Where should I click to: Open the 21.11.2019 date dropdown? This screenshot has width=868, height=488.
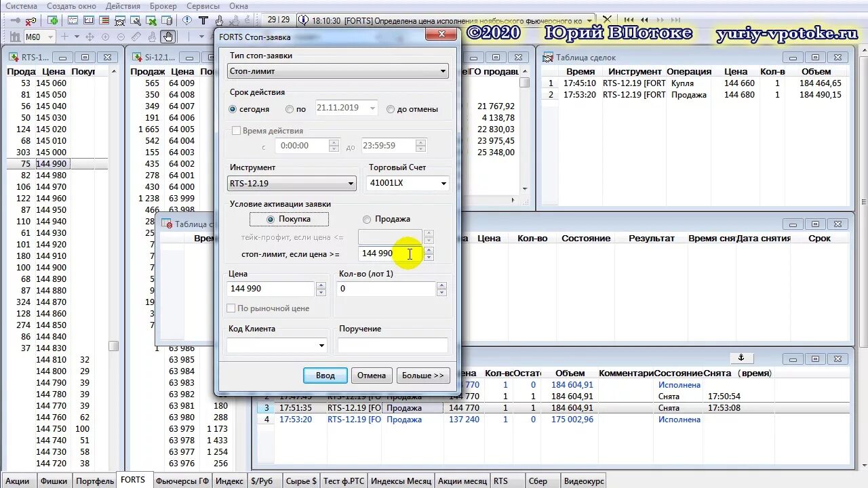tap(372, 108)
